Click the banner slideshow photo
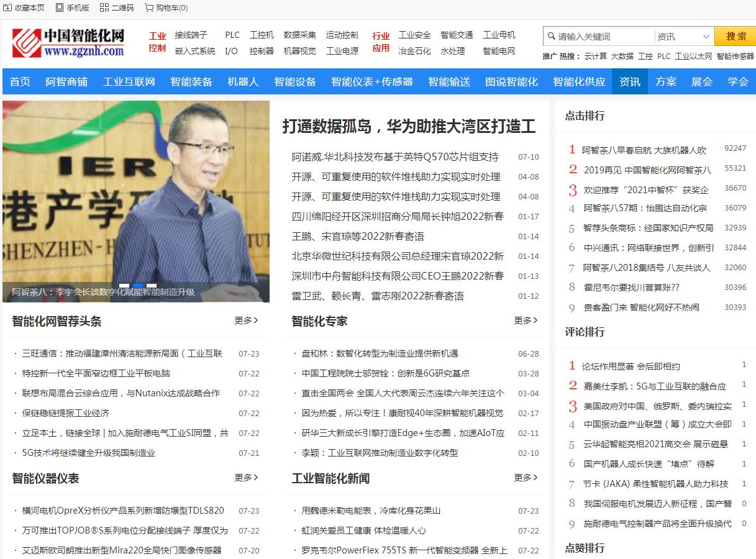Viewport: 756px width, 559px height. point(136,201)
